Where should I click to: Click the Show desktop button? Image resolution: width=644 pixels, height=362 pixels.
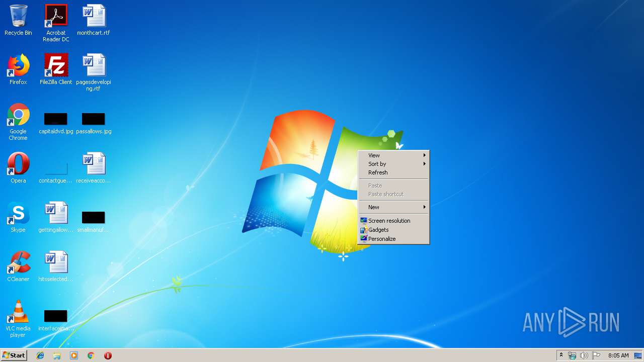pyautogui.click(x=638, y=355)
